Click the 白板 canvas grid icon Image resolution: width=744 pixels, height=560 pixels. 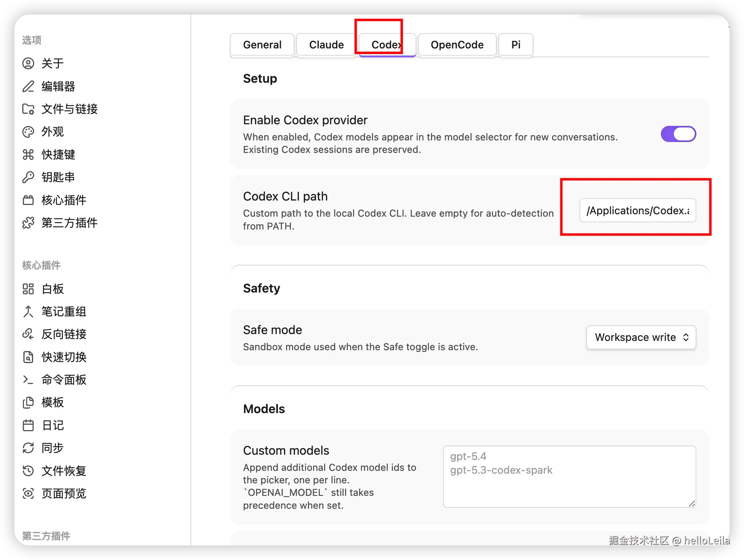coord(28,289)
